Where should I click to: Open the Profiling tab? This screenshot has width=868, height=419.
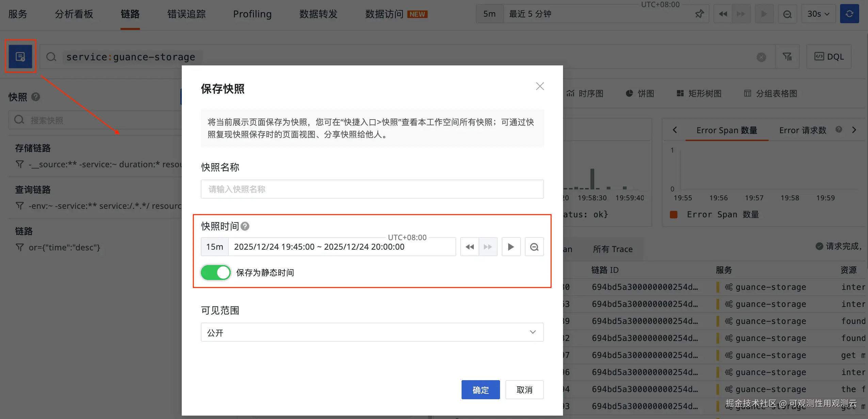[252, 14]
